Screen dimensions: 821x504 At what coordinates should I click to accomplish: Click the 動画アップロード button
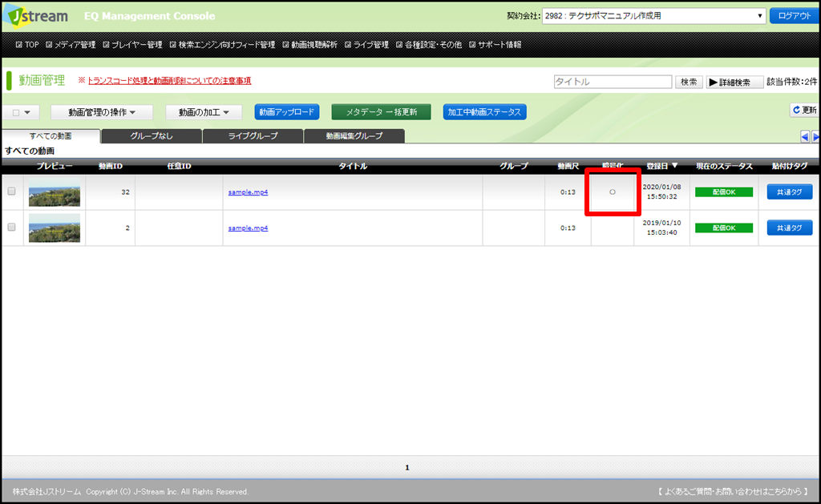(287, 112)
